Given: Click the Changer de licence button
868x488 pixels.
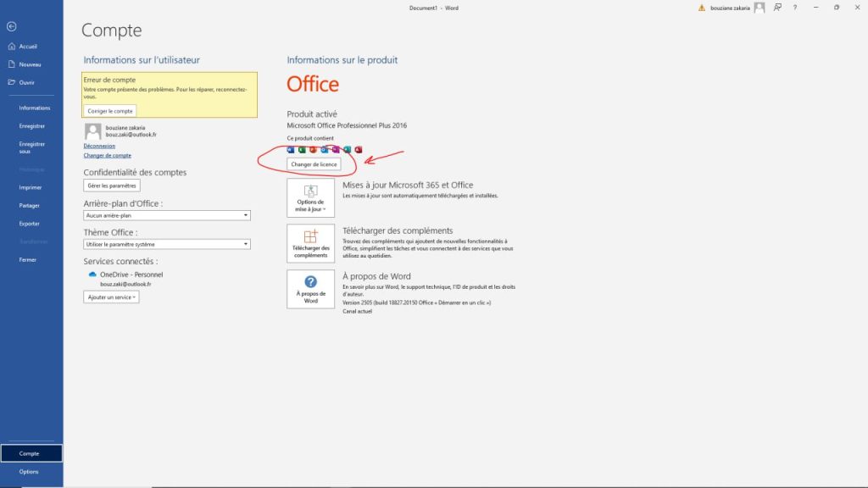Looking at the screenshot, I should [x=314, y=164].
